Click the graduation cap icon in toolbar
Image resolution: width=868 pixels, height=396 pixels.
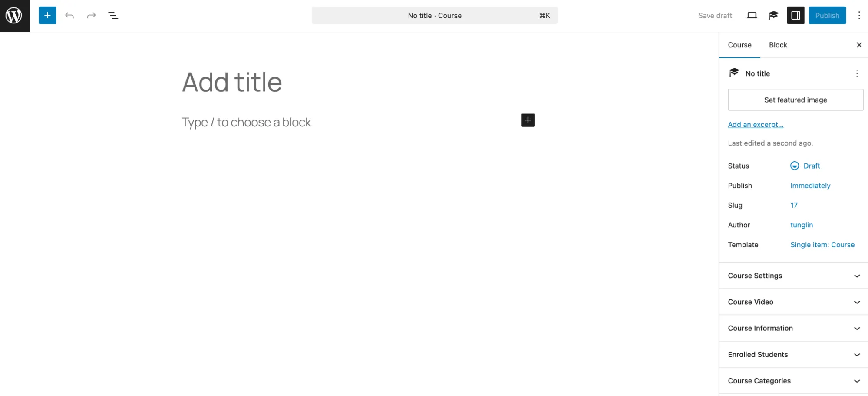tap(773, 16)
